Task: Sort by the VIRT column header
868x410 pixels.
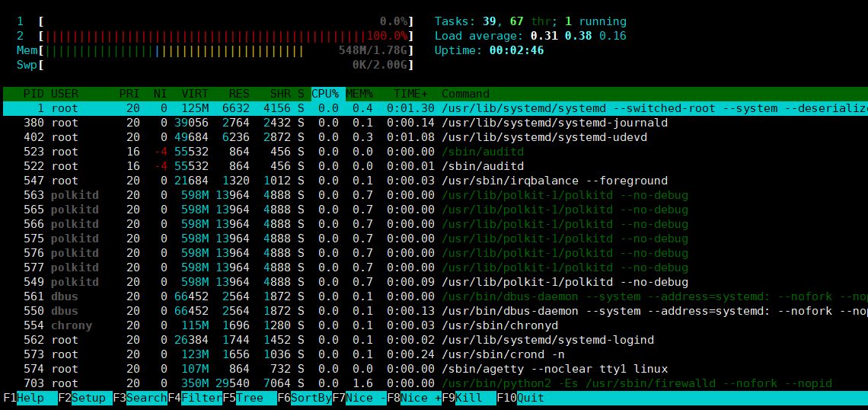Action: coord(195,94)
